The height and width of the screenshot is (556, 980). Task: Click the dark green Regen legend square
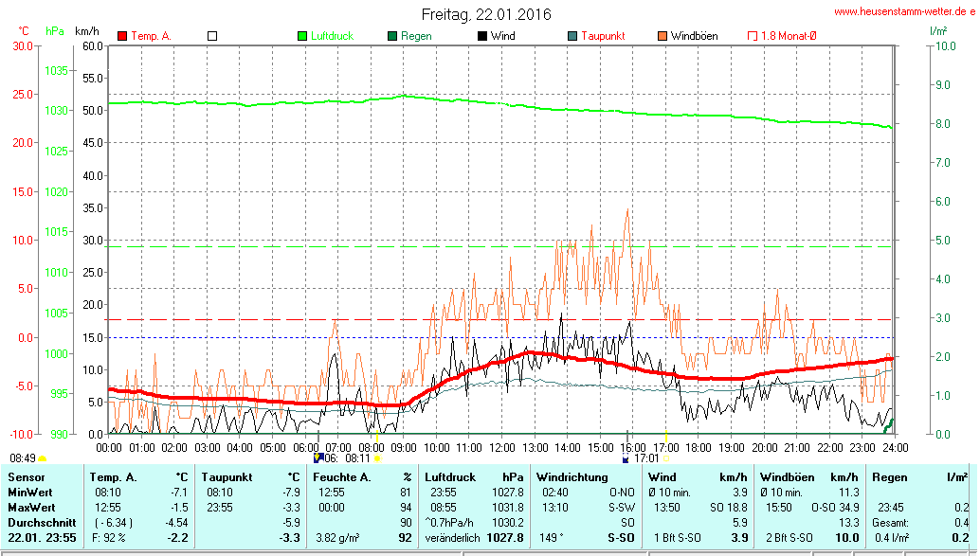392,36
